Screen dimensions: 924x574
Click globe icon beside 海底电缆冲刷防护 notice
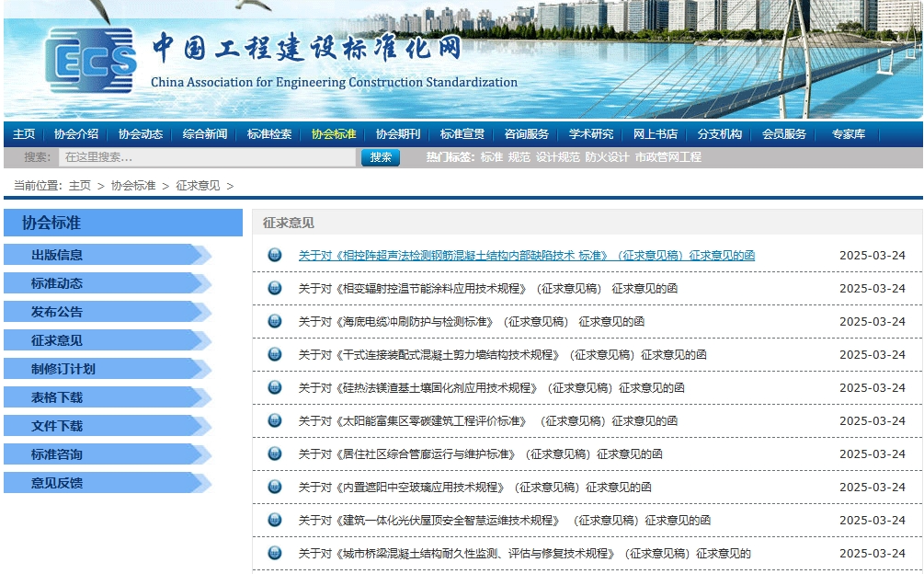click(274, 321)
